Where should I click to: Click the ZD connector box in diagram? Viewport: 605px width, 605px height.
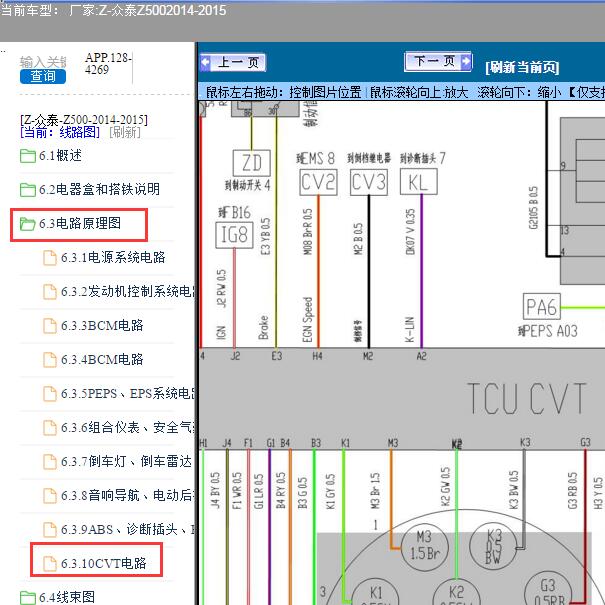tap(252, 163)
